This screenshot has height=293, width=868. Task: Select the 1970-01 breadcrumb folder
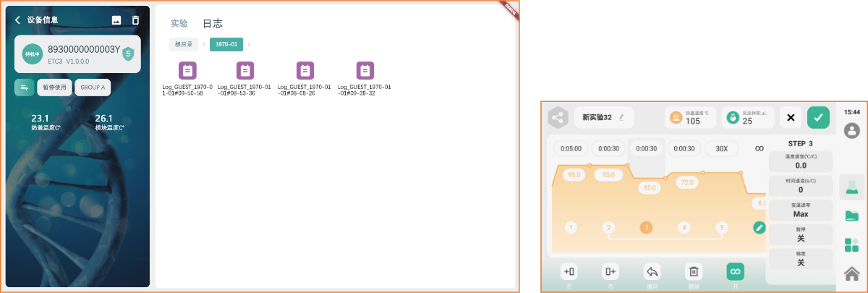click(x=226, y=44)
